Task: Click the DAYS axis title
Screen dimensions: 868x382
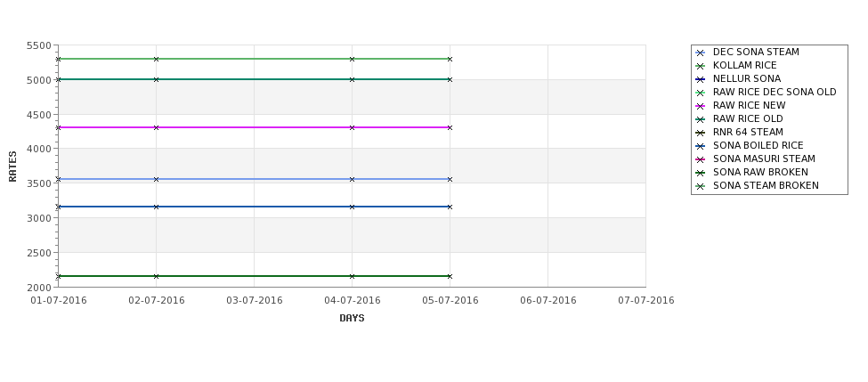Action: click(352, 318)
